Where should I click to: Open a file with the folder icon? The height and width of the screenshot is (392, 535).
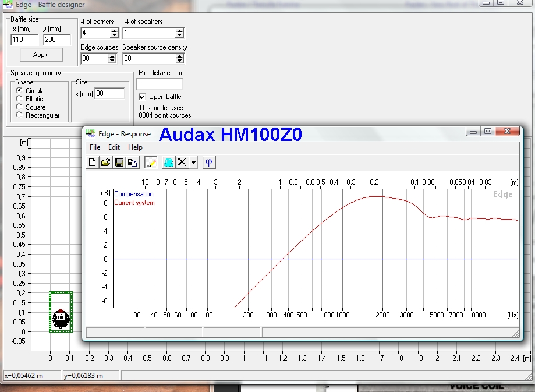click(106, 163)
